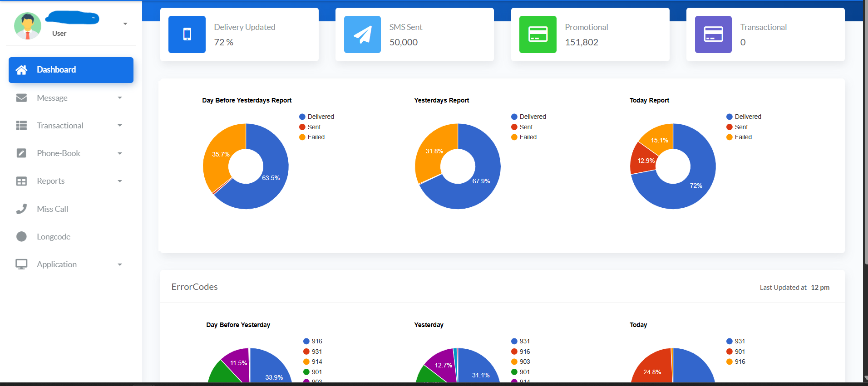Image resolution: width=868 pixels, height=386 pixels.
Task: Click the Dashboard home icon
Action: tap(21, 70)
